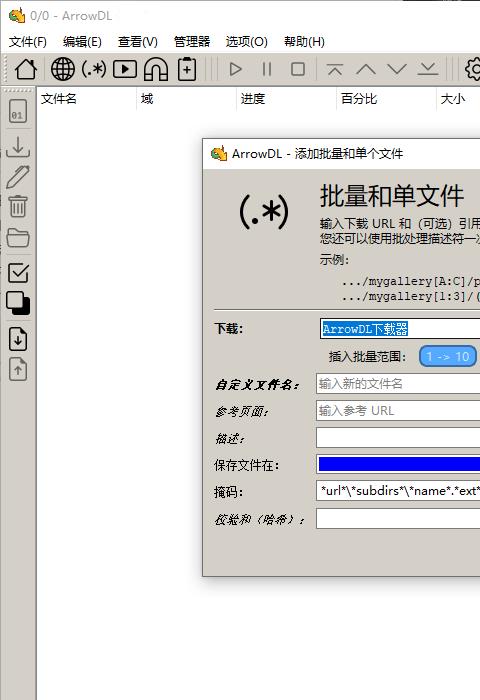
Task: Click the 描述 input field
Action: click(398, 438)
